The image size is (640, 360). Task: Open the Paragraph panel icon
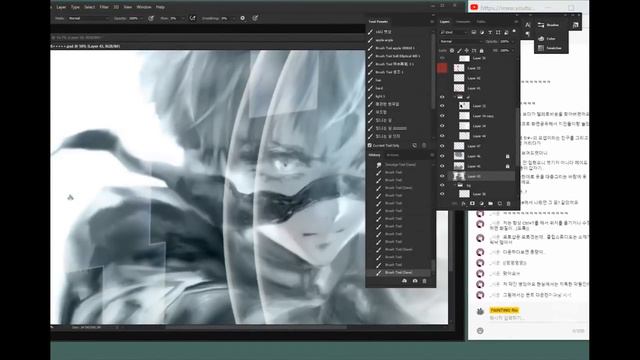tap(527, 34)
